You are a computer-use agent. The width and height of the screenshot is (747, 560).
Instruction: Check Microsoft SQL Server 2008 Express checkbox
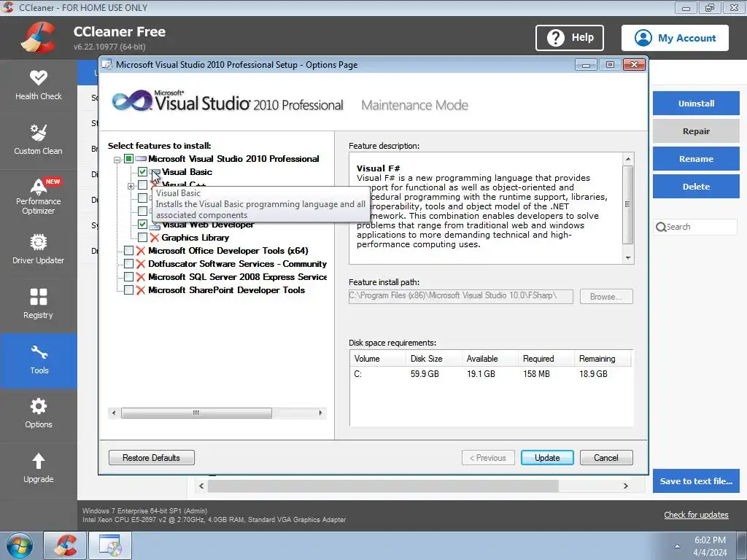tap(128, 277)
